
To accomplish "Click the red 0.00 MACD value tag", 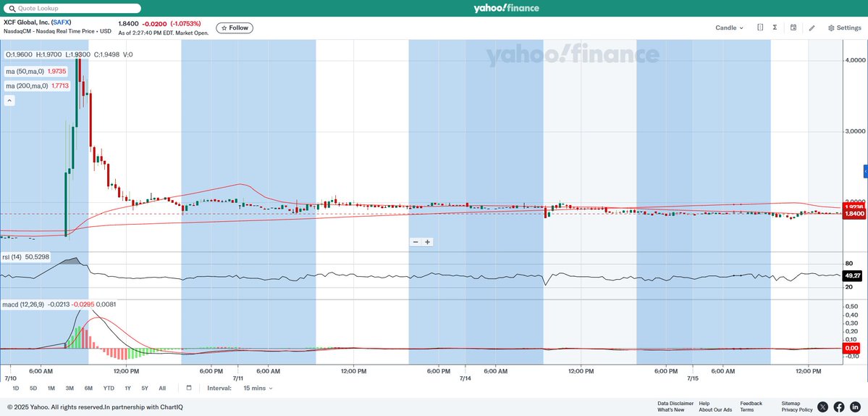I will 853,348.
